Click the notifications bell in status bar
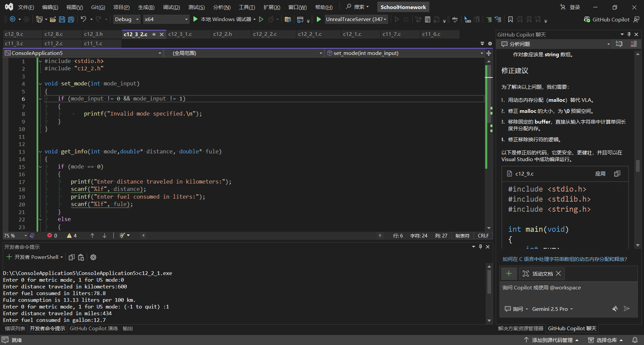644x345 pixels. click(x=635, y=340)
